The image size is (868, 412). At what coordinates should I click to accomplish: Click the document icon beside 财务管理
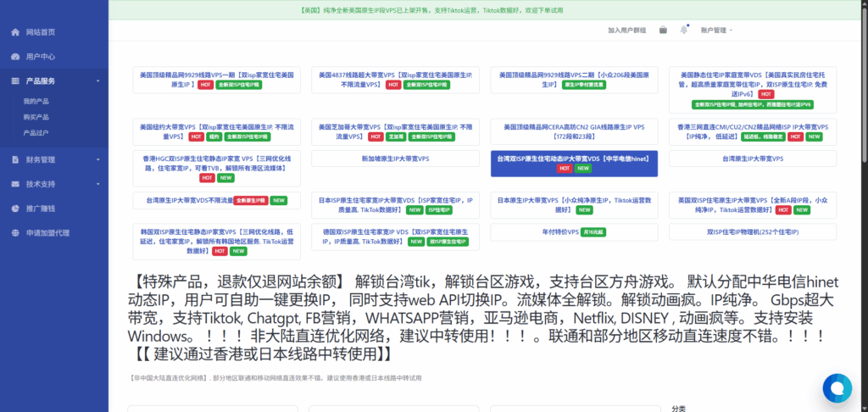[x=15, y=159]
